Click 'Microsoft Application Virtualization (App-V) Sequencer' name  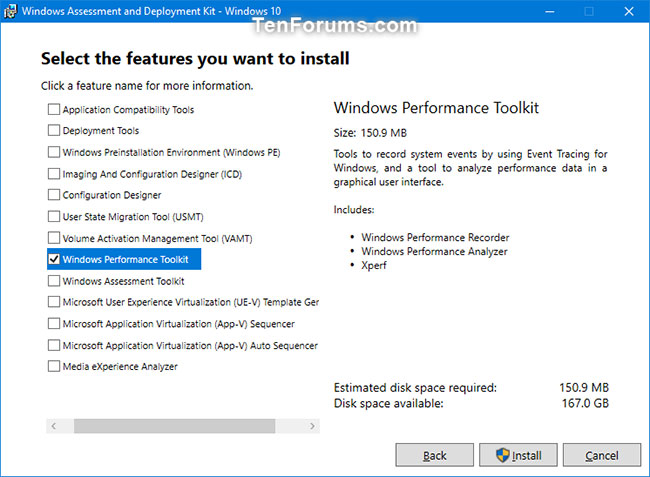[179, 324]
